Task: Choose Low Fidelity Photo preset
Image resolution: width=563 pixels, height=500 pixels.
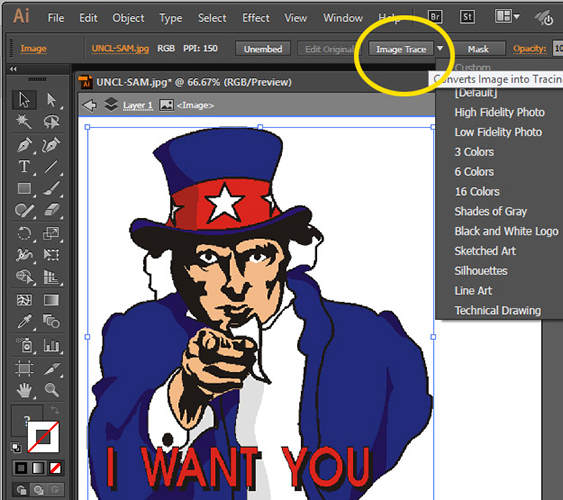Action: (x=499, y=132)
